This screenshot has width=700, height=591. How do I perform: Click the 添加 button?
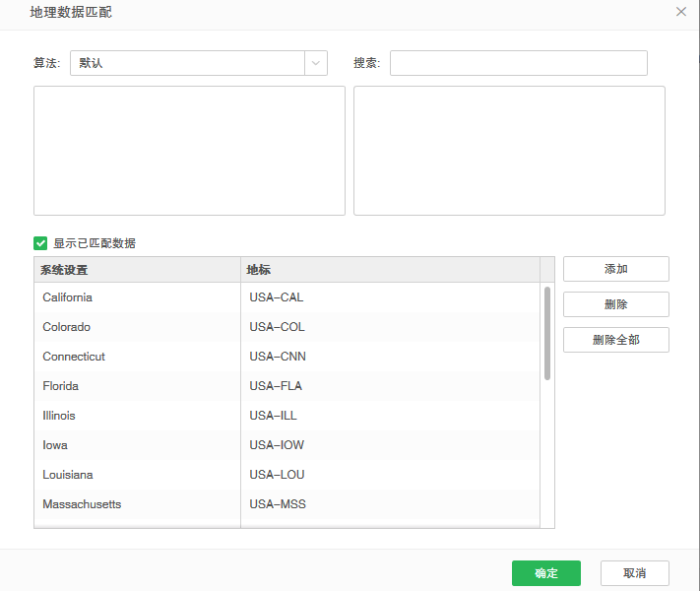(615, 269)
